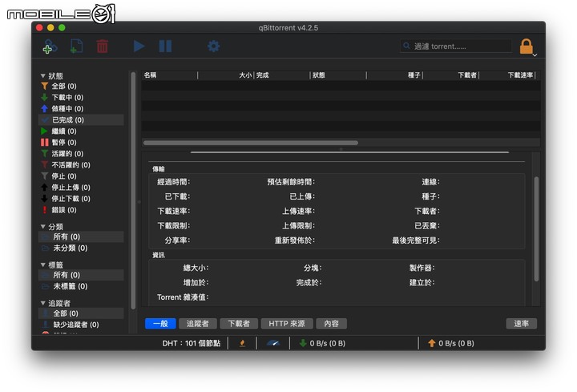This screenshot has height=392, width=577.
Task: Select the 已完成 (0) filter
Action: [81, 120]
